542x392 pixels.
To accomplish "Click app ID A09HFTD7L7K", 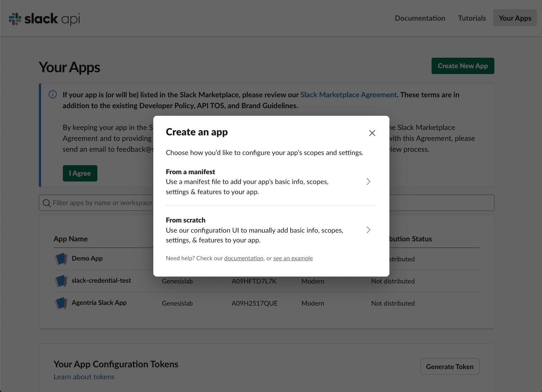I will (254, 281).
